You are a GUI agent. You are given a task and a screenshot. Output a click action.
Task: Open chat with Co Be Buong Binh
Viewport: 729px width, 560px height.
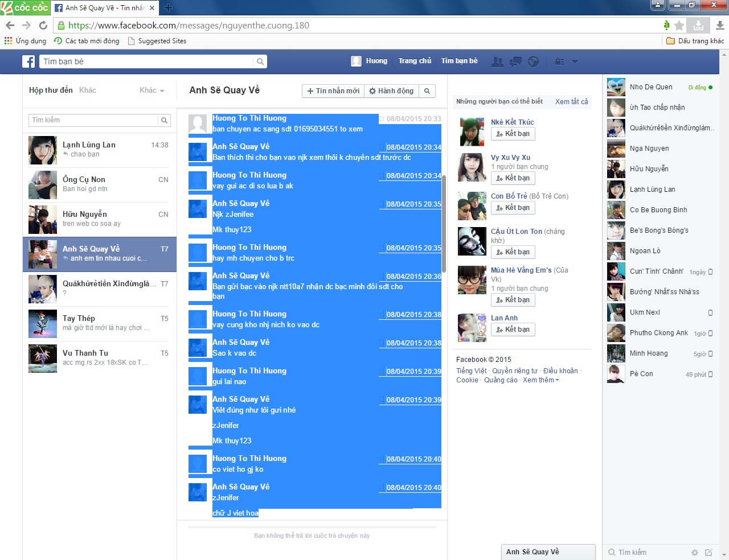click(x=660, y=210)
